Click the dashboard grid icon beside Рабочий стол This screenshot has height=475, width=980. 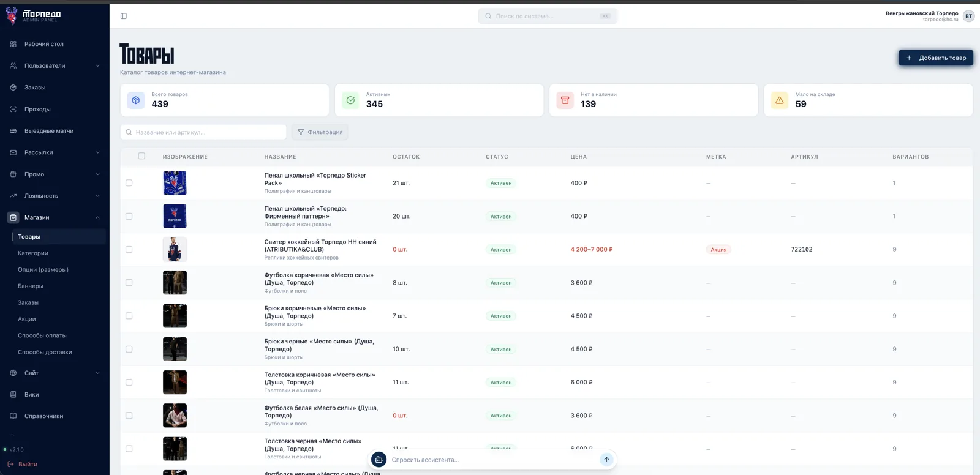[13, 44]
